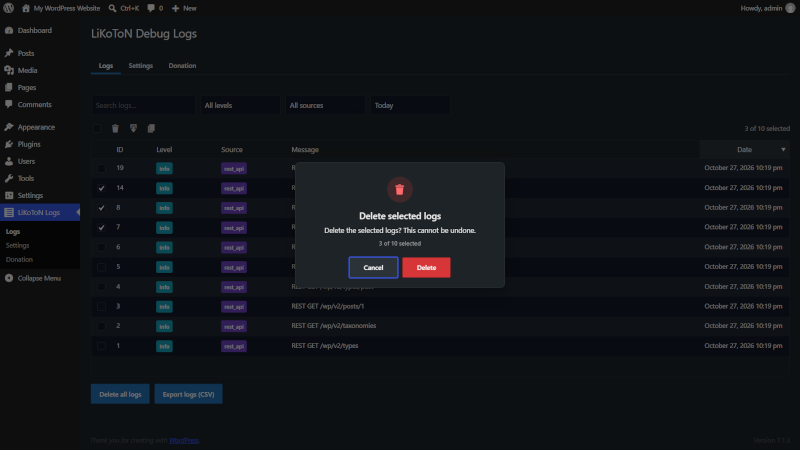Click into the Search logs field
Image resolution: width=800 pixels, height=450 pixels.
(143, 105)
